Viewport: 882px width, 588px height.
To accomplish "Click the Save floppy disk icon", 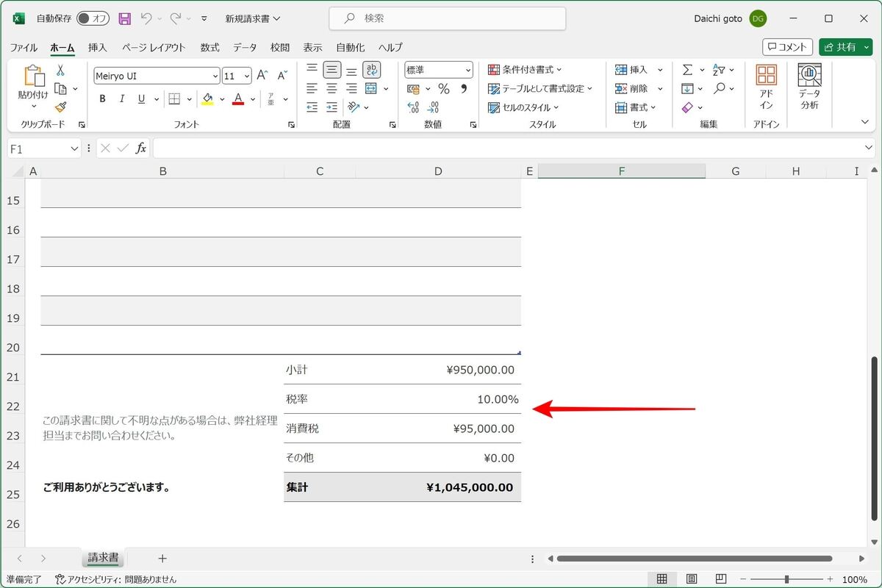I will (125, 18).
